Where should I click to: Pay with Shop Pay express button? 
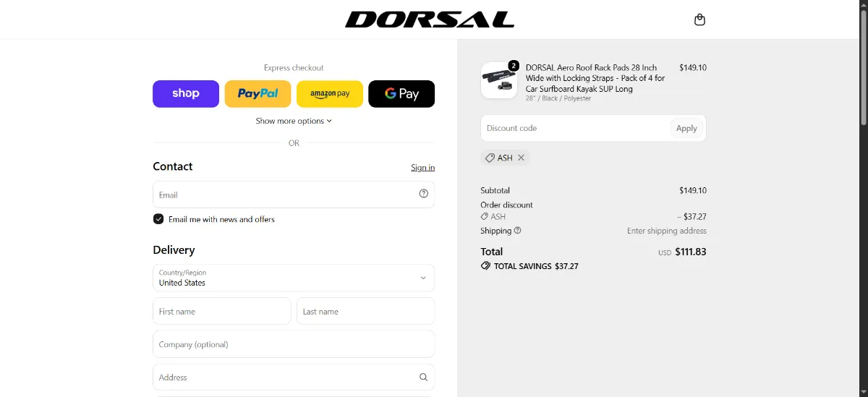click(186, 94)
